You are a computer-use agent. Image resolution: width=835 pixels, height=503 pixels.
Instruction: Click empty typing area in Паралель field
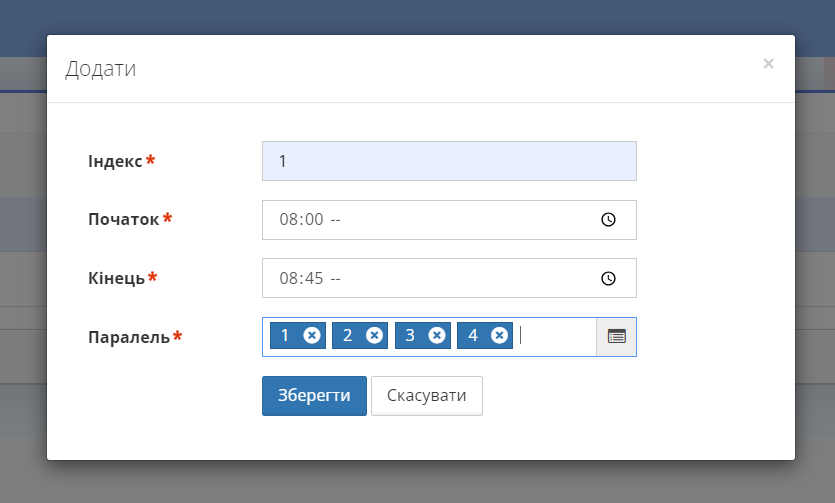(x=556, y=337)
